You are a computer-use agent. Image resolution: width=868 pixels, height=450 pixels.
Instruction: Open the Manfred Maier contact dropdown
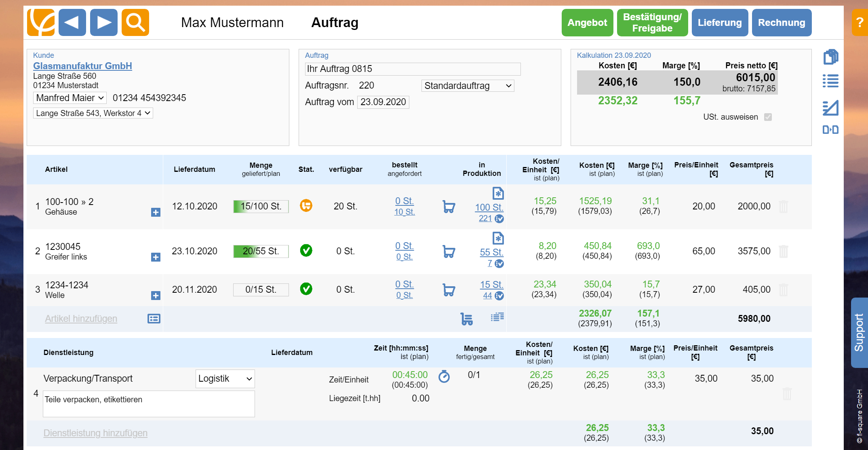tap(70, 98)
